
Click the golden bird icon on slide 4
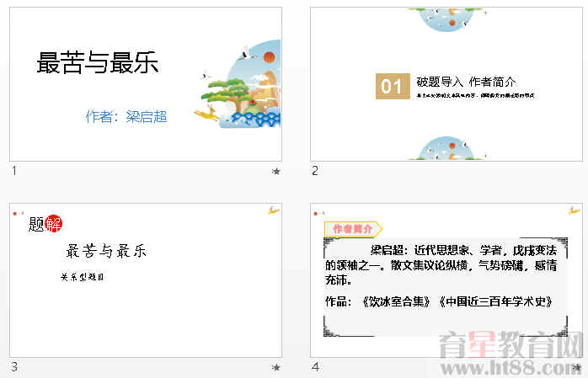(574, 210)
